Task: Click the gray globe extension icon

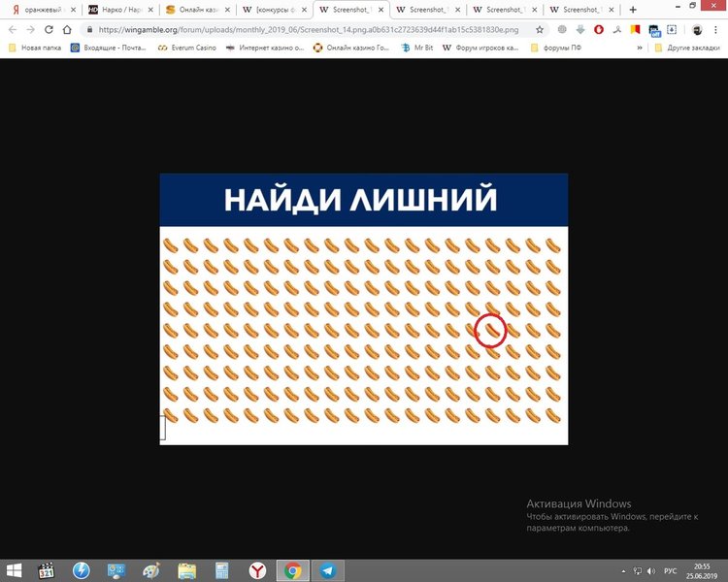Action: coord(562,30)
